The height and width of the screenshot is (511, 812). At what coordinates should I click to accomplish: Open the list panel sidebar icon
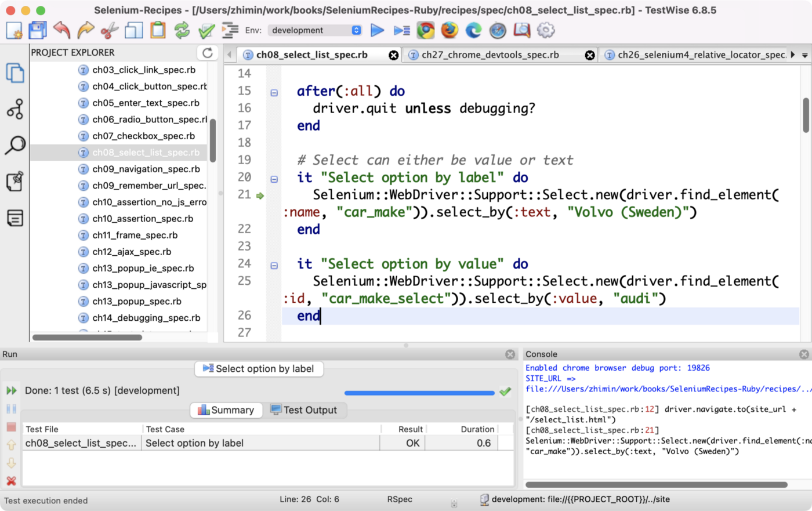pyautogui.click(x=15, y=218)
